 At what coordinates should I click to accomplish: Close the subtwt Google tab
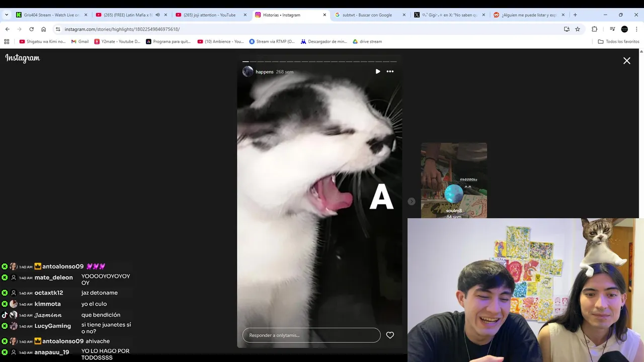(404, 15)
